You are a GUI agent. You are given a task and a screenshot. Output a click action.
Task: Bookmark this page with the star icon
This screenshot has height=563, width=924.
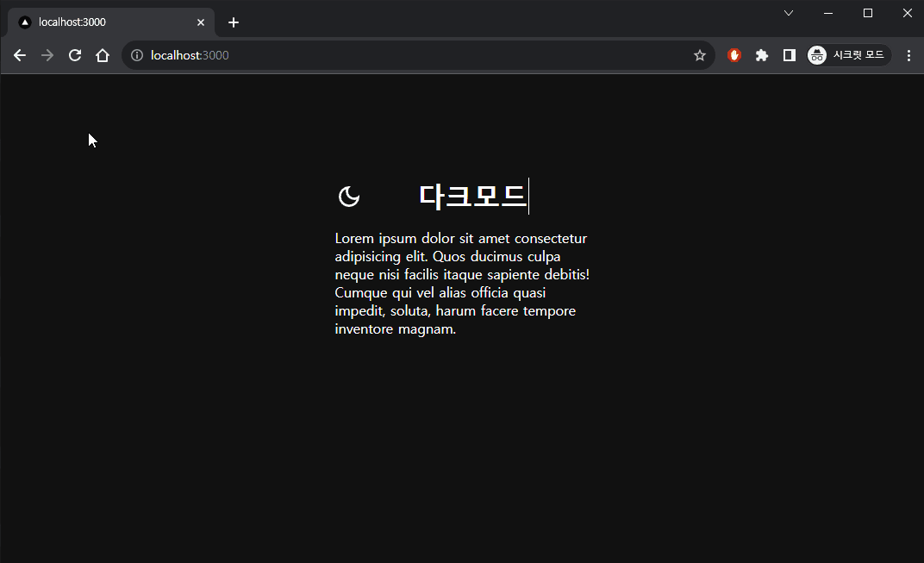(700, 55)
